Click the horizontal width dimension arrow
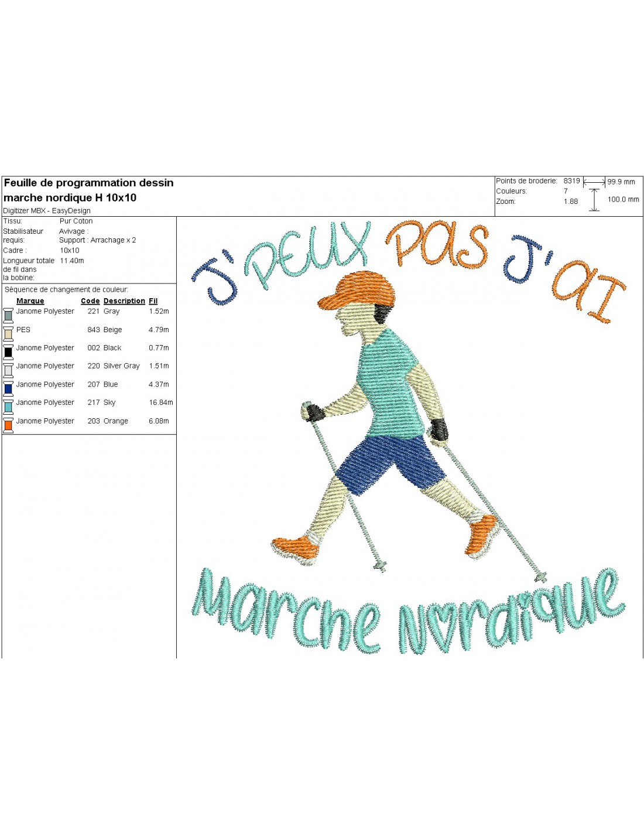 click(x=594, y=183)
